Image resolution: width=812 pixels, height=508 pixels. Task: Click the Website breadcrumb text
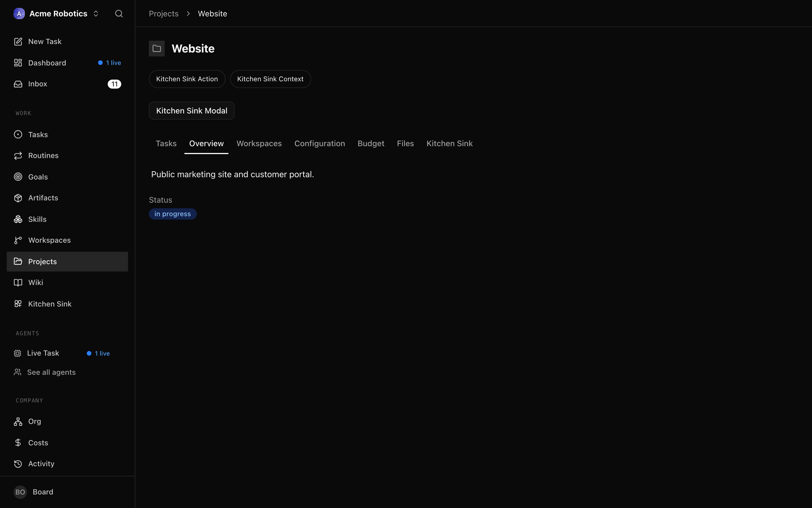click(212, 14)
